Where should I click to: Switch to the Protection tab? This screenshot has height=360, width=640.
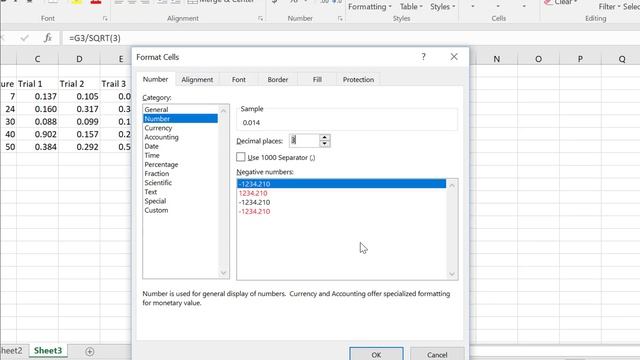[358, 80]
